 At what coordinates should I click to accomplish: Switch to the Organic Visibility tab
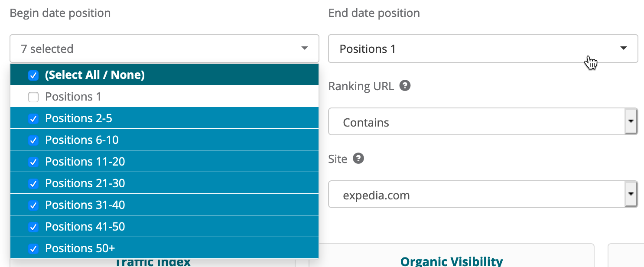(451, 260)
